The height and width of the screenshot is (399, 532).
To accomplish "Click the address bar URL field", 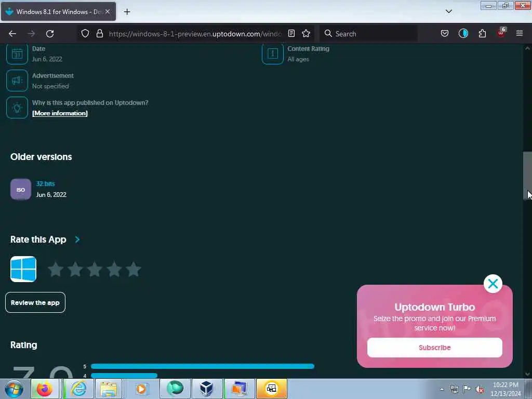I will (195, 34).
